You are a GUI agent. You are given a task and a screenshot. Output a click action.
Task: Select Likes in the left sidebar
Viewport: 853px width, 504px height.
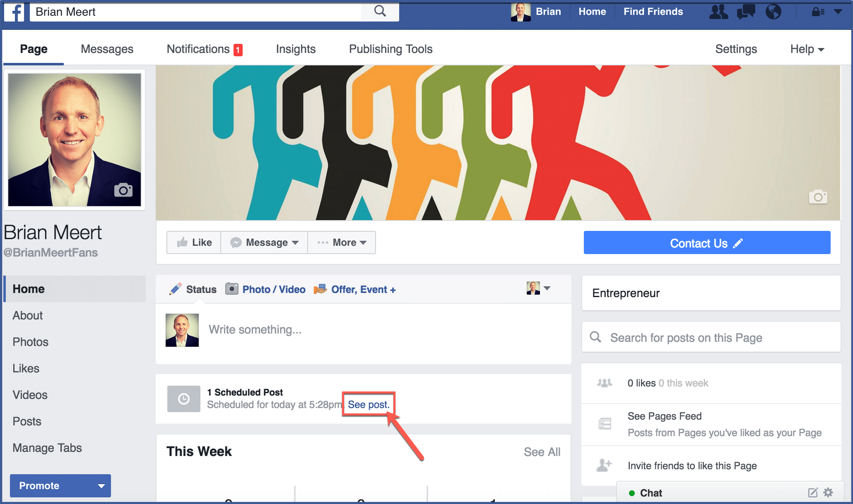pos(26,368)
